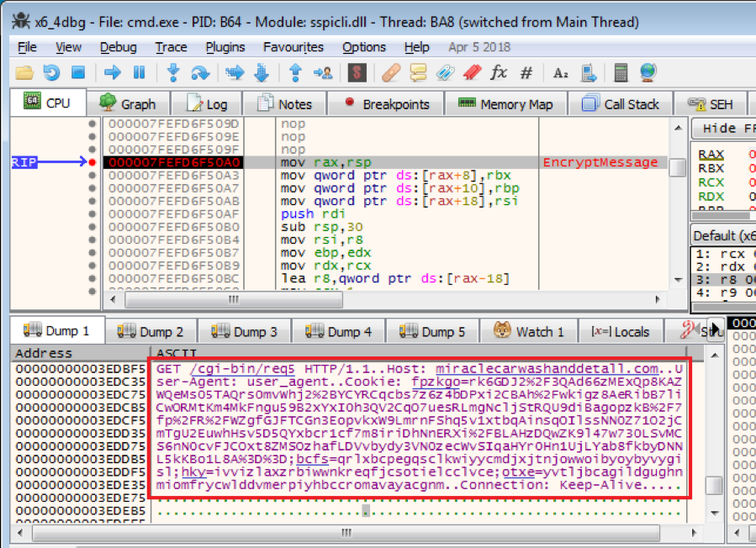Expand the Default calling convention dropdown
The width and height of the screenshot is (756, 548).
click(x=723, y=235)
